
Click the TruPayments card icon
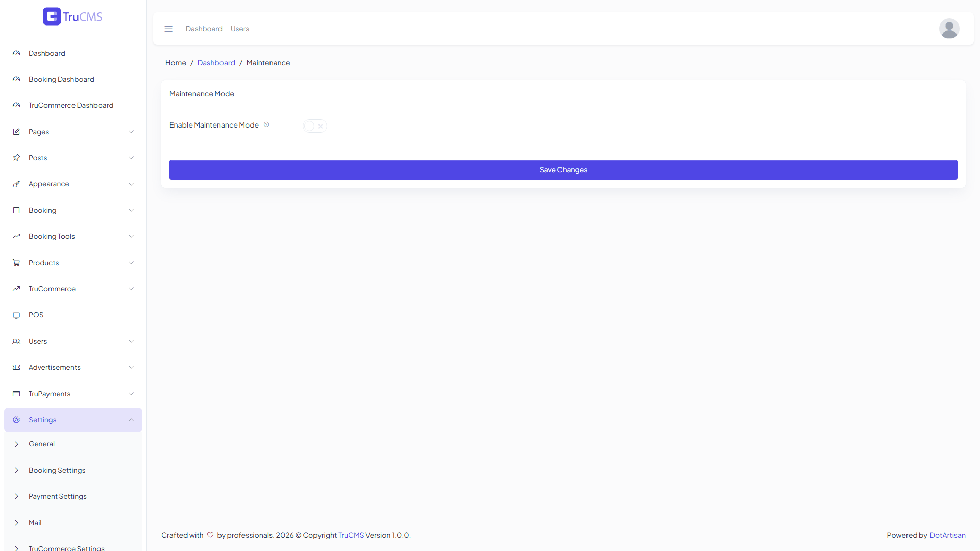(16, 394)
